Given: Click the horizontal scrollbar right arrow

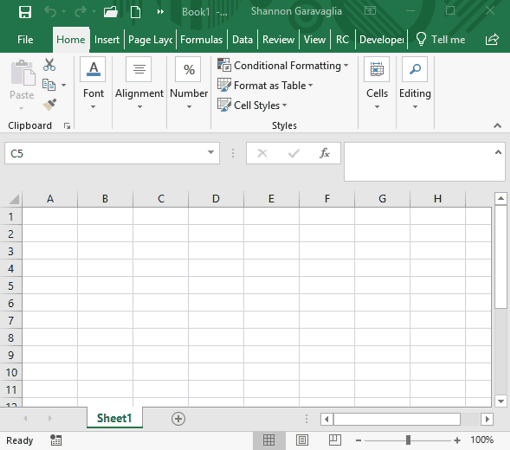Looking at the screenshot, I should pyautogui.click(x=487, y=419).
